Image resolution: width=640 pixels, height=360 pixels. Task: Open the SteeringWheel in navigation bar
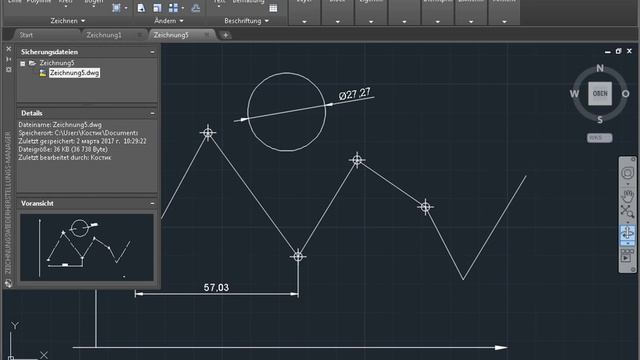click(627, 173)
